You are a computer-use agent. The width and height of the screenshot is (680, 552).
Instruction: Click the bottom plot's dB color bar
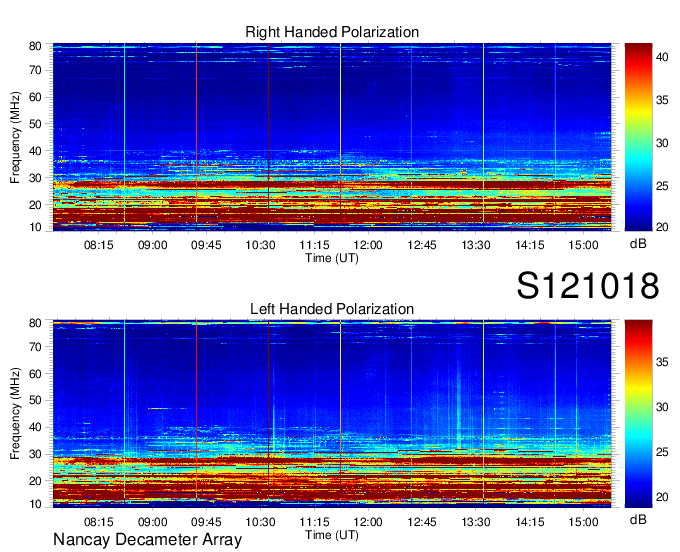point(638,414)
